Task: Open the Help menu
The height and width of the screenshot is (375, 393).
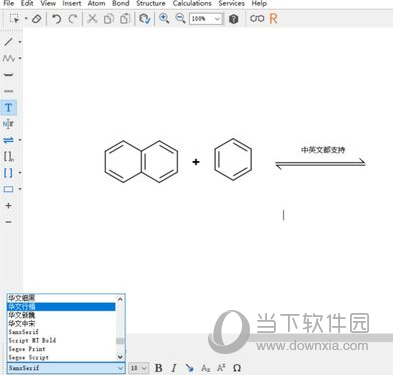Action: point(259,3)
